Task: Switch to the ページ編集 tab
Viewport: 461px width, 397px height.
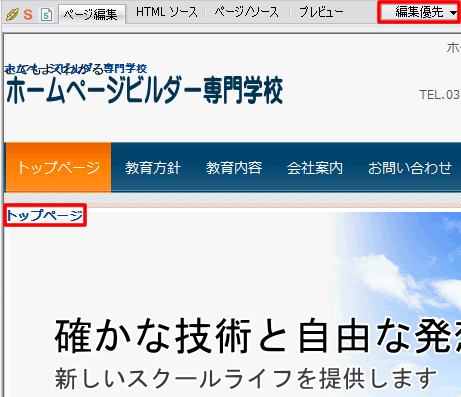Action: (x=92, y=14)
